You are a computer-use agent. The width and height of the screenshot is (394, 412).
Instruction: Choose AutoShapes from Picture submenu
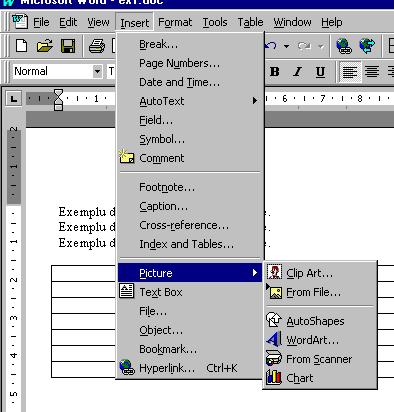point(320,321)
